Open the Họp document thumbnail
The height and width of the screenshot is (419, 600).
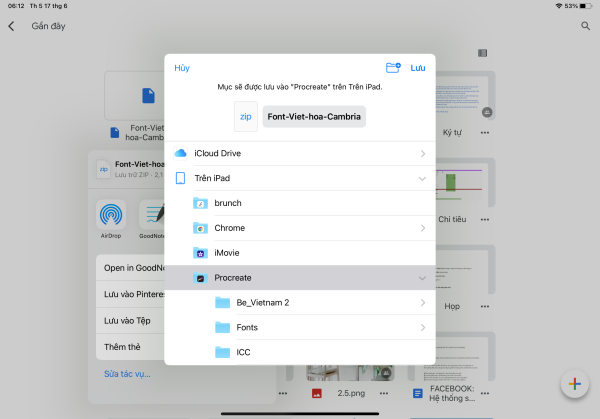[x=465, y=269]
